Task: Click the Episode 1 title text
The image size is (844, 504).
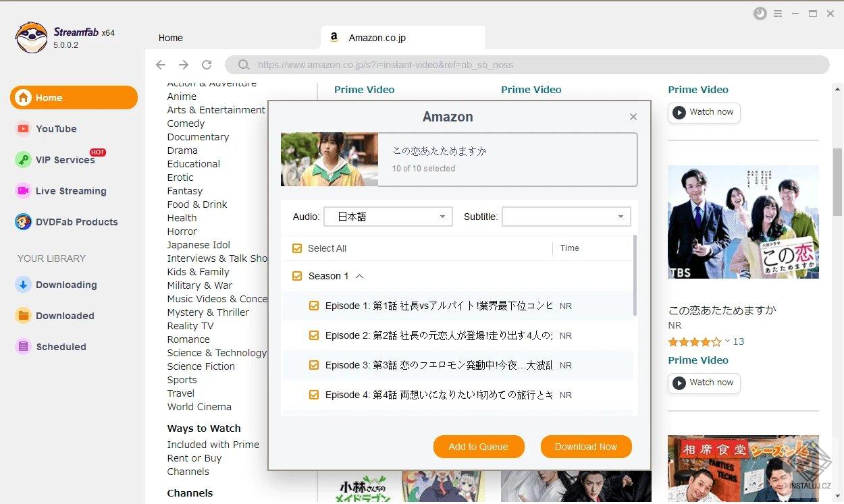Action: [439, 306]
